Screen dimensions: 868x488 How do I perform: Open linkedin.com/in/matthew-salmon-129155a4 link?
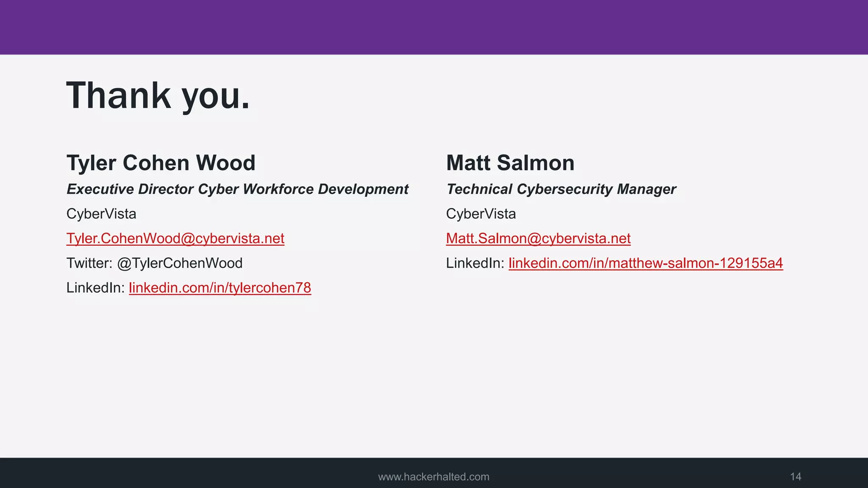click(x=645, y=263)
